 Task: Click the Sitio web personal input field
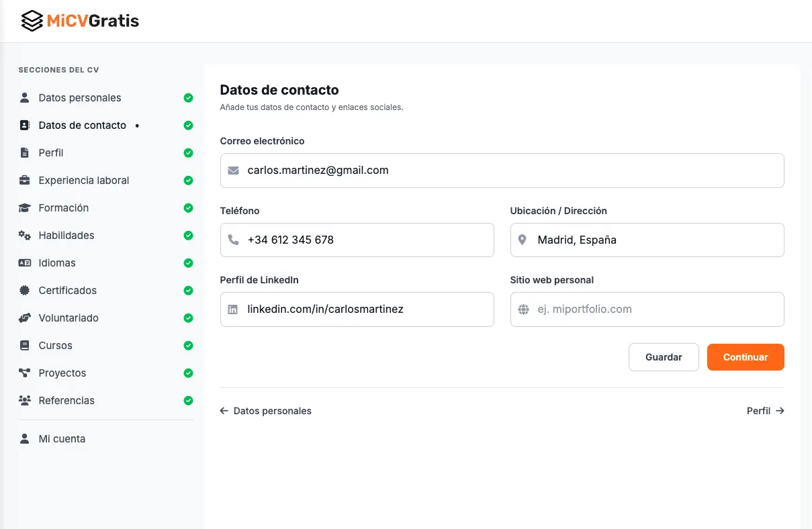tap(647, 309)
